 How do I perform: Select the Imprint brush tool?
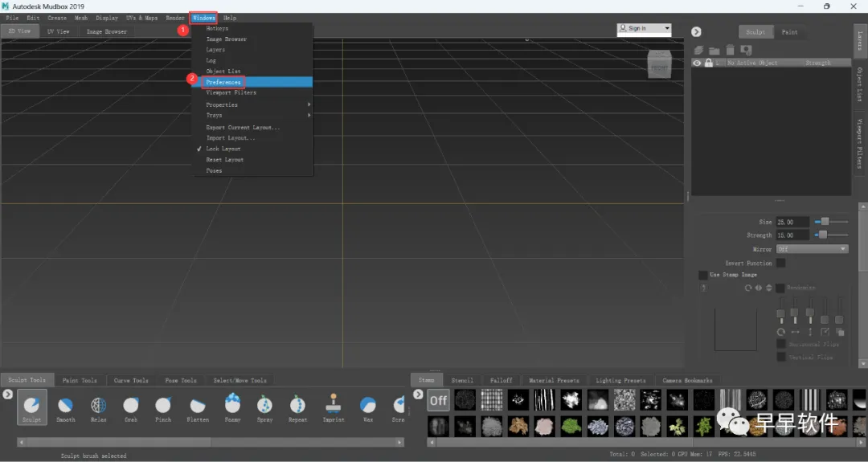coord(334,408)
